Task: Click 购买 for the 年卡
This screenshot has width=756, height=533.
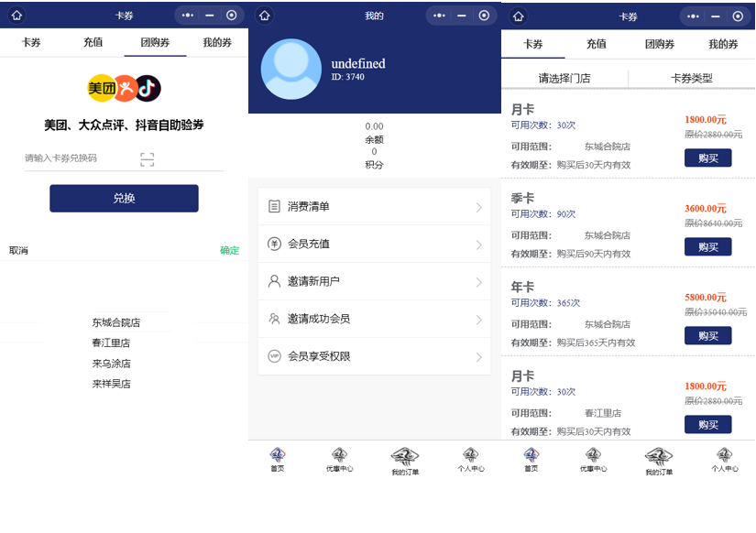Action: pyautogui.click(x=708, y=335)
